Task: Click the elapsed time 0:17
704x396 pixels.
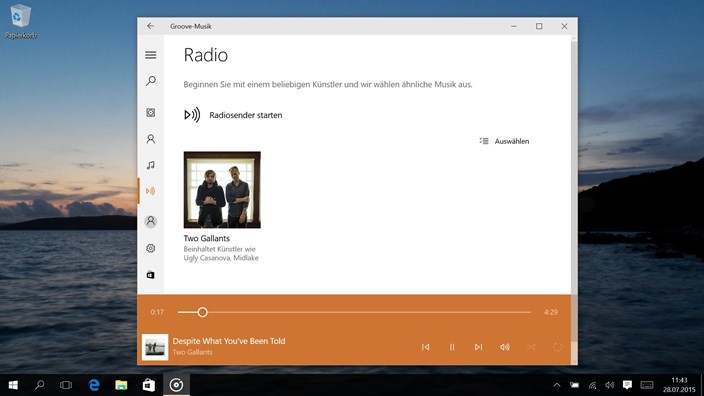Action: pyautogui.click(x=157, y=312)
